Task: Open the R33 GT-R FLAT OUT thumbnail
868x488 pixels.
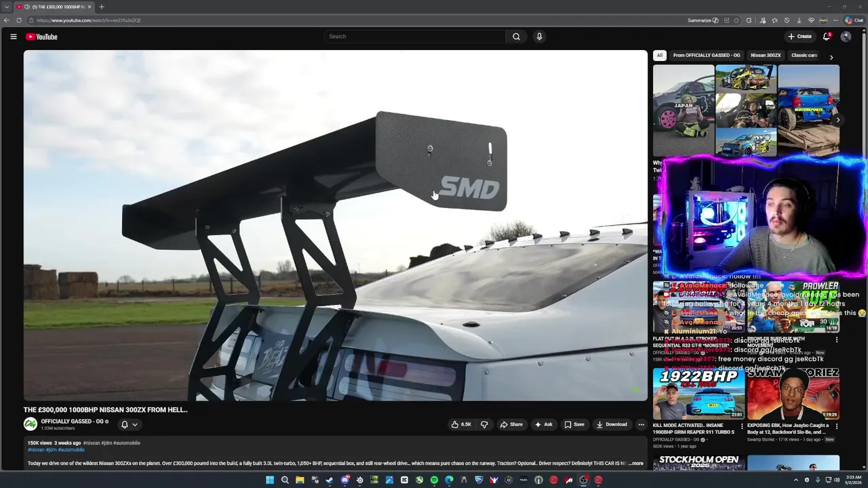Action: pyautogui.click(x=698, y=307)
